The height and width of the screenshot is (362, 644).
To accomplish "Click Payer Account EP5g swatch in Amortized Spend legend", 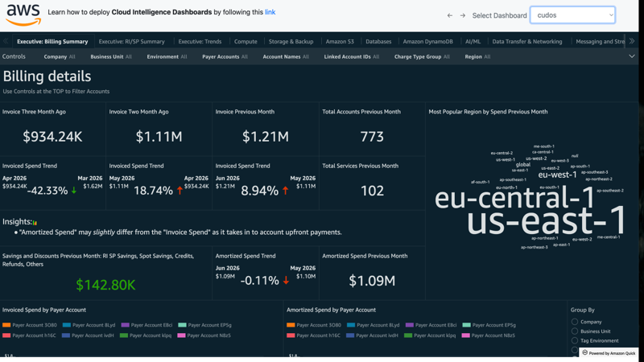I will [x=466, y=325].
